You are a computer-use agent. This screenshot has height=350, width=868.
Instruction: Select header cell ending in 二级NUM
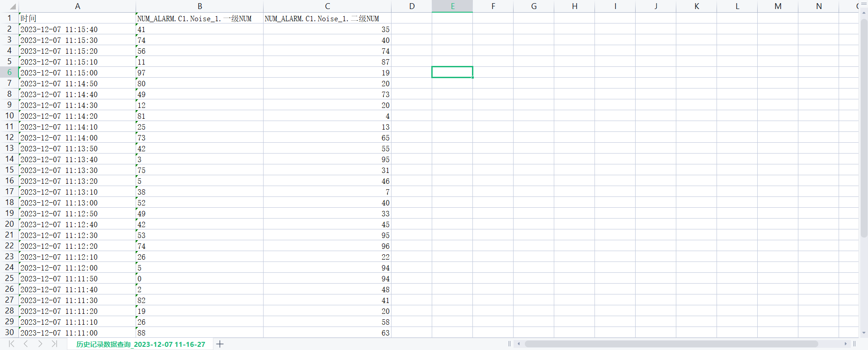pos(327,18)
